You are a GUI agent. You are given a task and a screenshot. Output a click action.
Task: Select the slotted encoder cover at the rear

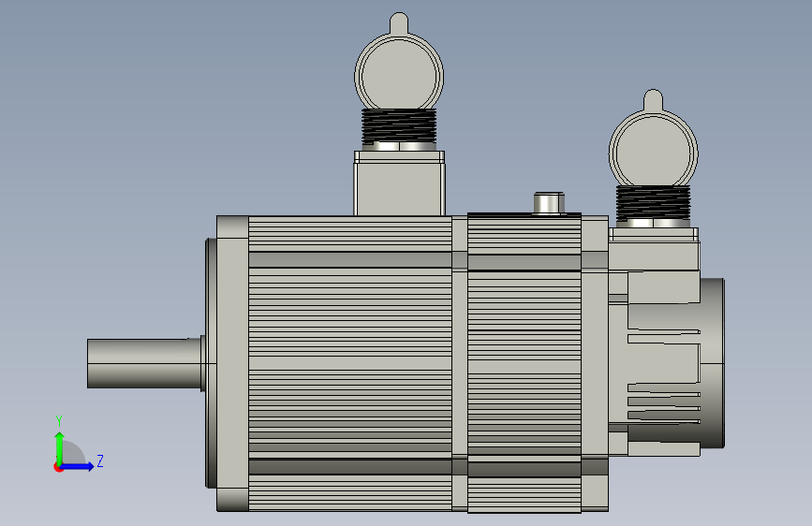click(x=663, y=363)
